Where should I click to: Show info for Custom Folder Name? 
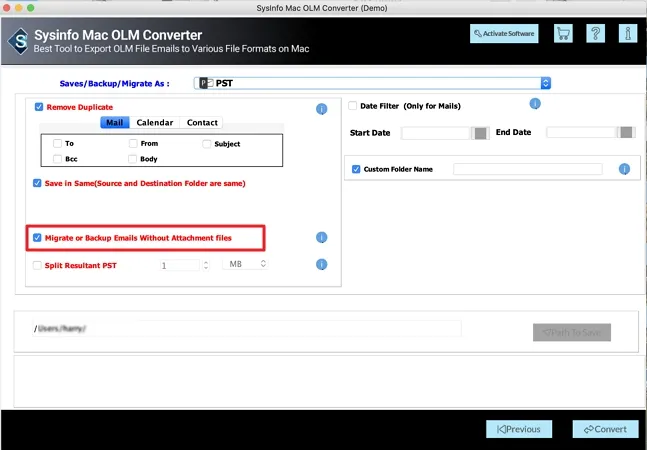[x=624, y=169]
